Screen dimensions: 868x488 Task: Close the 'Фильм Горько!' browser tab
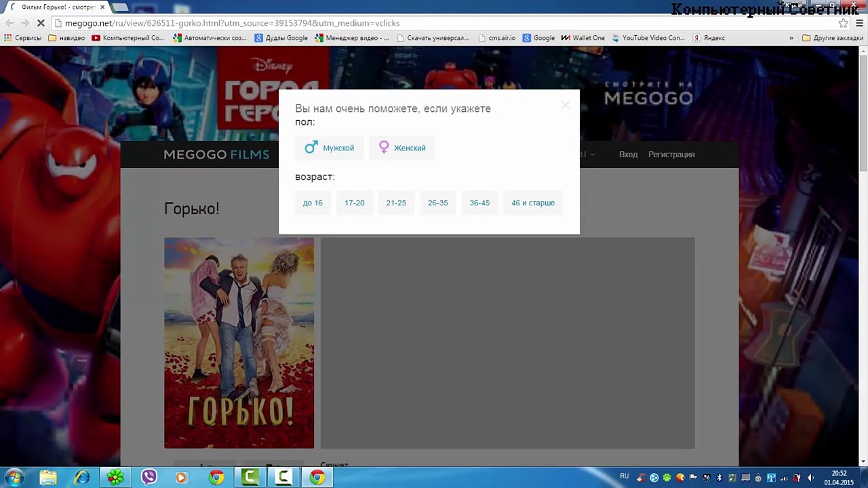[103, 7]
